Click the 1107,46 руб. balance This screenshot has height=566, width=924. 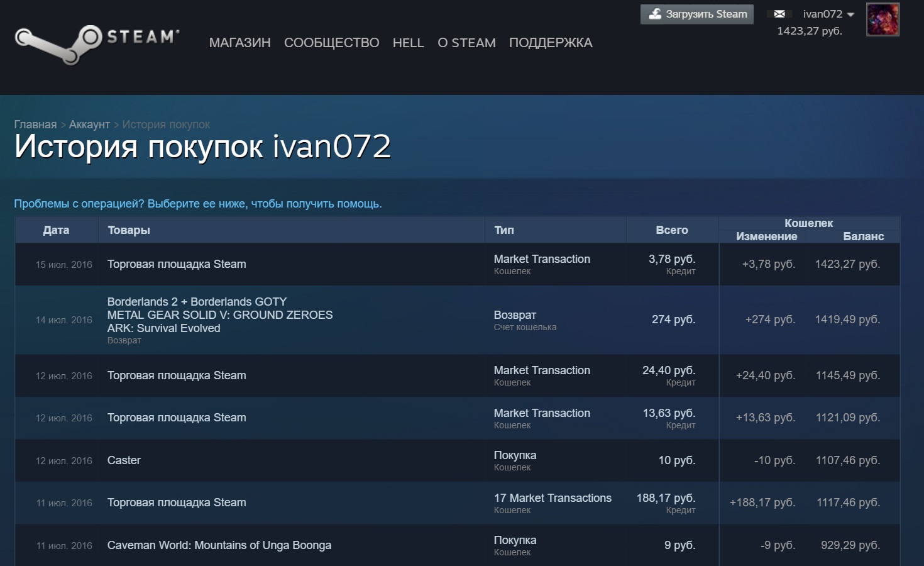[x=848, y=460]
